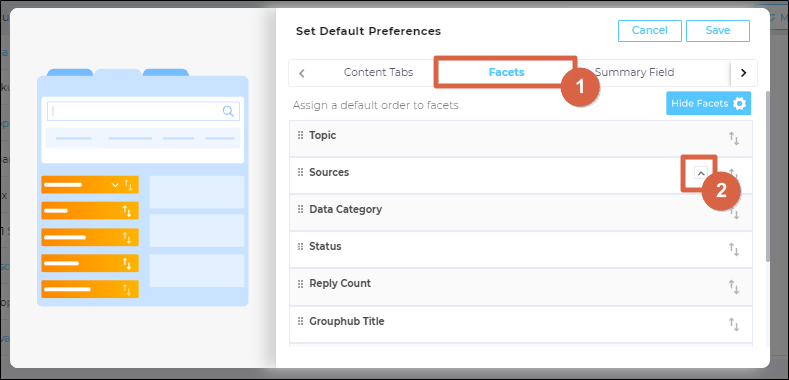Click the Cancel button
The image size is (789, 380).
(x=650, y=31)
